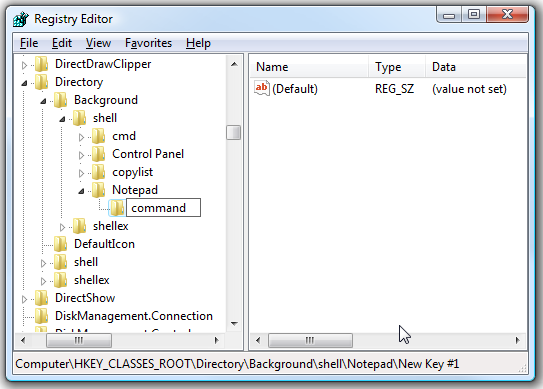
Task: Close the Registry Editor window
Action: (x=507, y=15)
